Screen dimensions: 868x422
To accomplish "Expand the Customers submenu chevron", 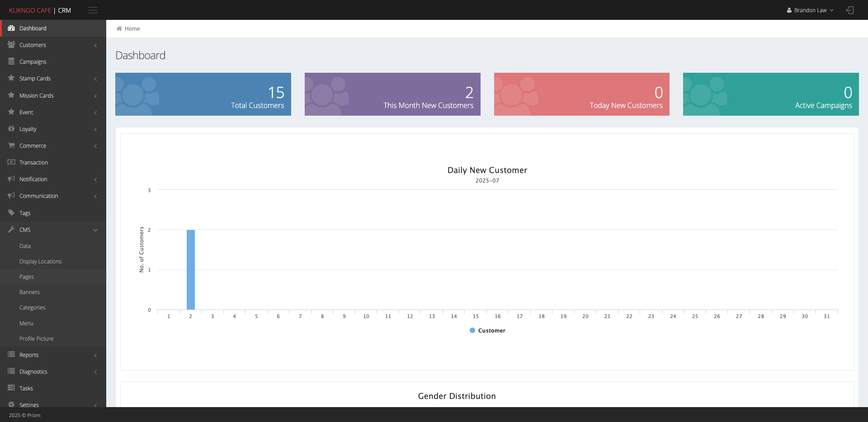I will click(x=95, y=45).
